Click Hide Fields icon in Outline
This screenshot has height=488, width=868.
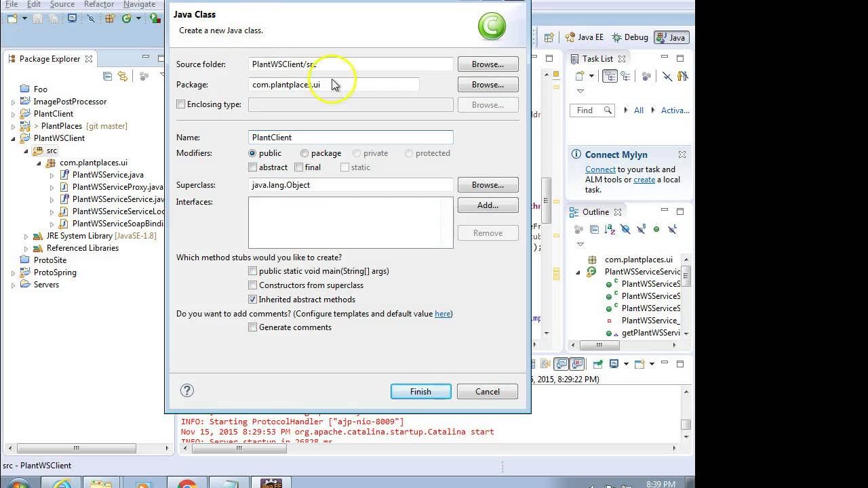tap(625, 230)
